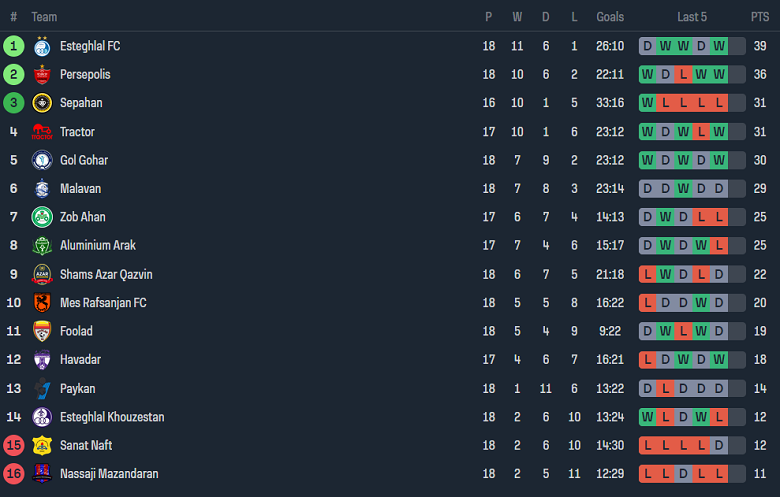The width and height of the screenshot is (780, 497).
Task: Click the Esteghlal FC club crest
Action: [42, 46]
